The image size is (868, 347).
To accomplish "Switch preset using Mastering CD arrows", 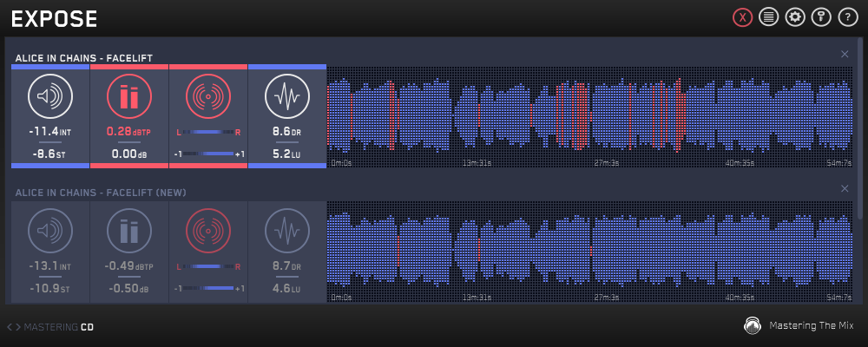I will pos(13,327).
